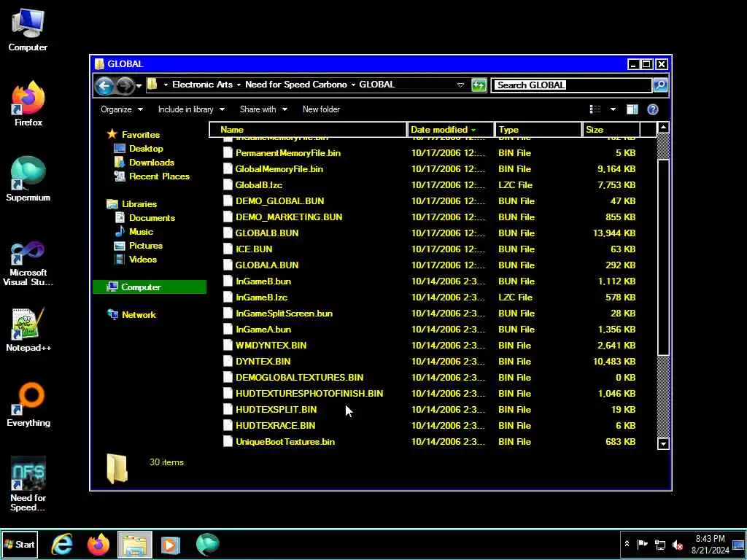Click the scrollbar up arrow

pyautogui.click(x=663, y=128)
